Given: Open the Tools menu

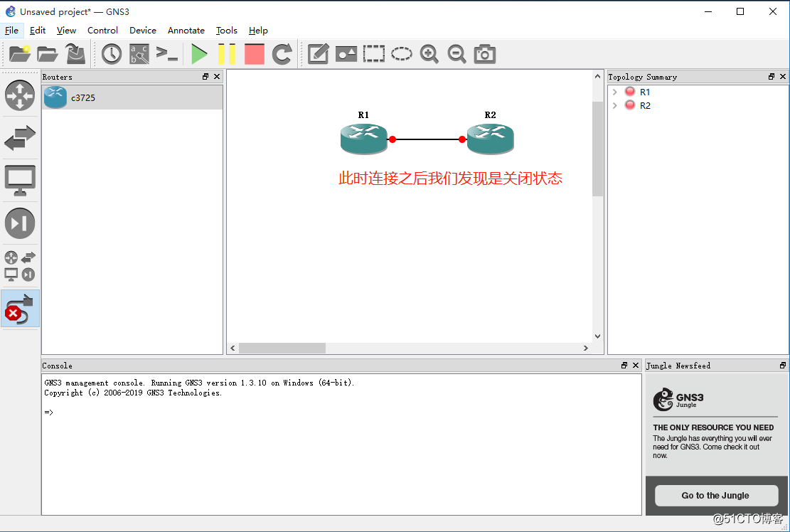Looking at the screenshot, I should click(226, 30).
